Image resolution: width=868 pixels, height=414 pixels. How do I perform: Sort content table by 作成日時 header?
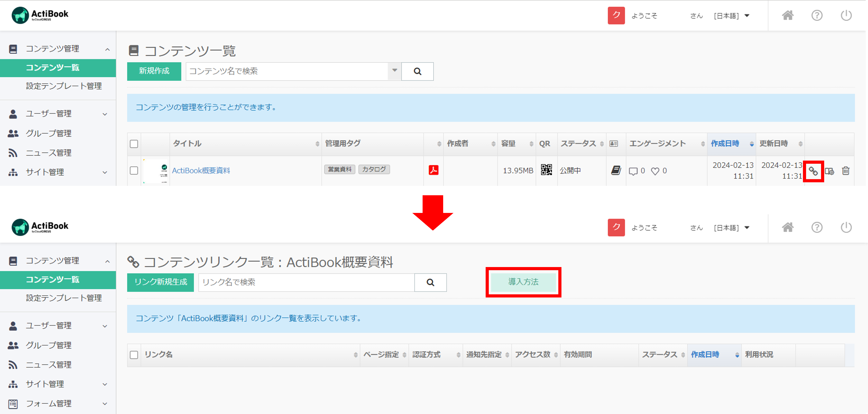click(x=731, y=144)
